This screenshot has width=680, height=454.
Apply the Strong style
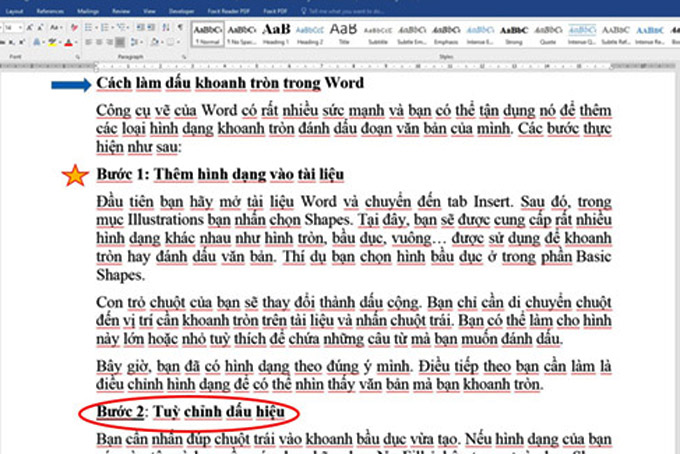point(514,34)
